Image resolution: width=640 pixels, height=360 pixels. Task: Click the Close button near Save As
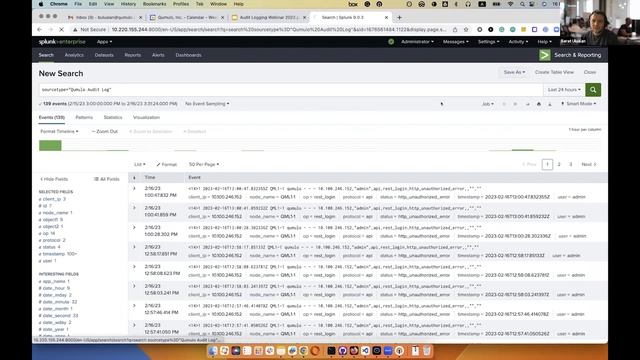coord(590,72)
